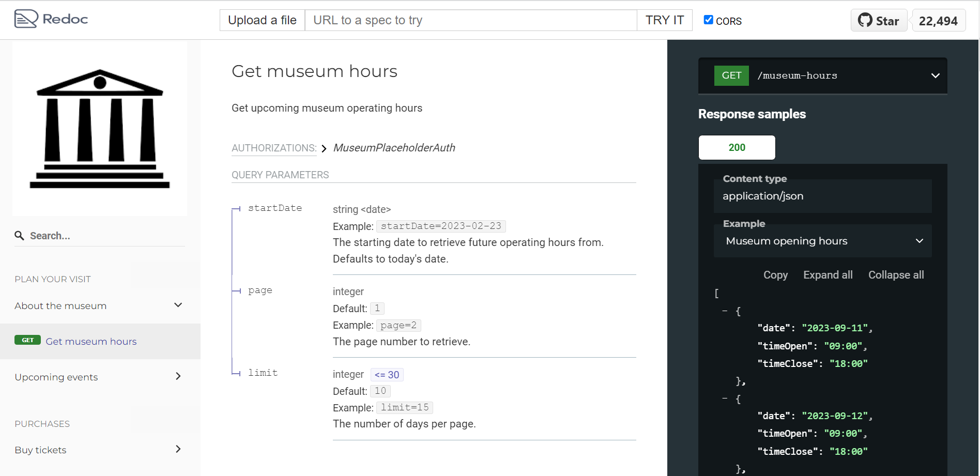The width and height of the screenshot is (980, 476).
Task: Toggle the CORS checkbox
Action: [x=708, y=20]
